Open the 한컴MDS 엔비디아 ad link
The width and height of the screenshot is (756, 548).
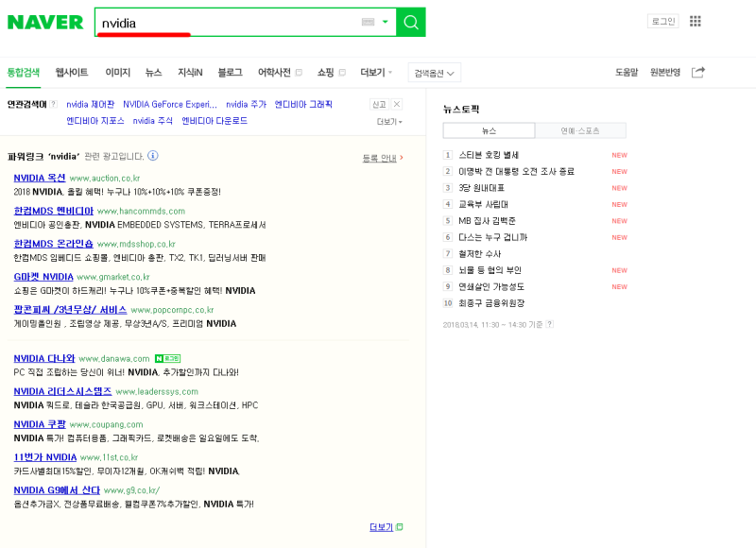(54, 211)
